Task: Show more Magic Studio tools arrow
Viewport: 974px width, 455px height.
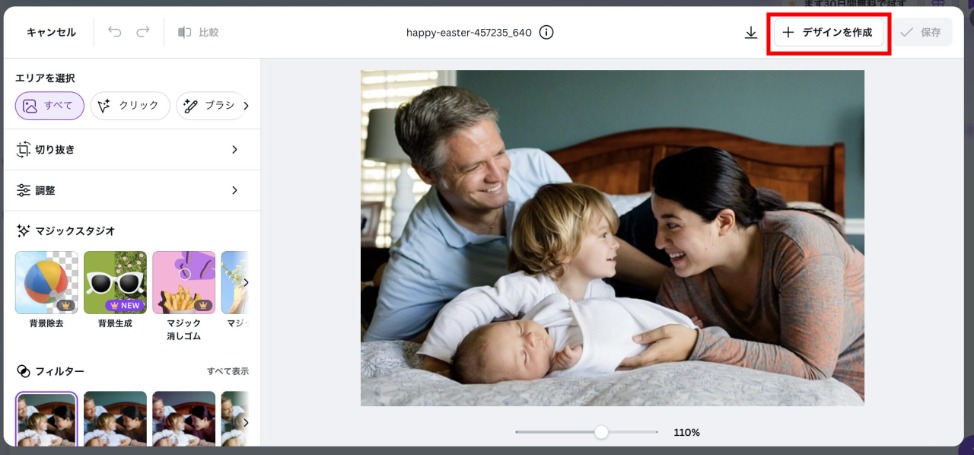Action: coord(245,283)
